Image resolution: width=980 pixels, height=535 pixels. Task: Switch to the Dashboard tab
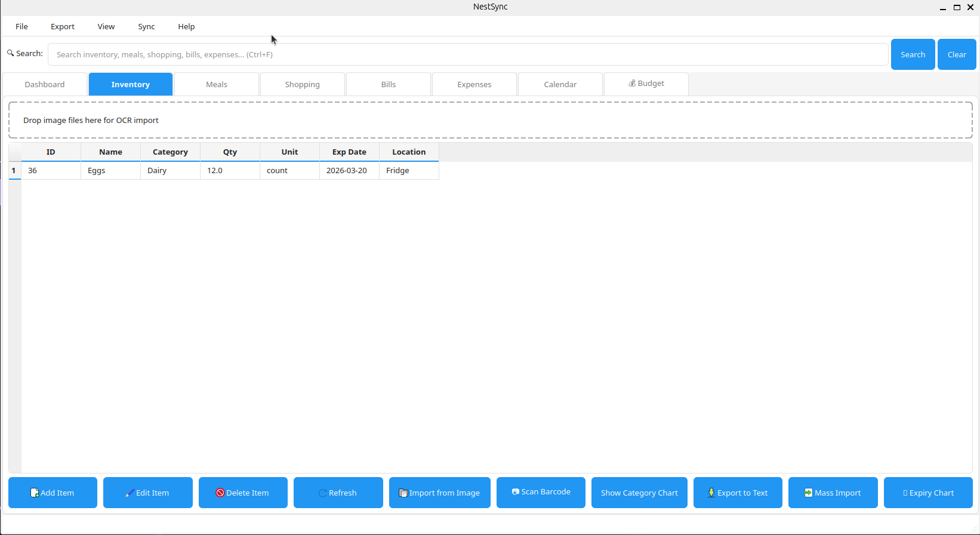(45, 84)
